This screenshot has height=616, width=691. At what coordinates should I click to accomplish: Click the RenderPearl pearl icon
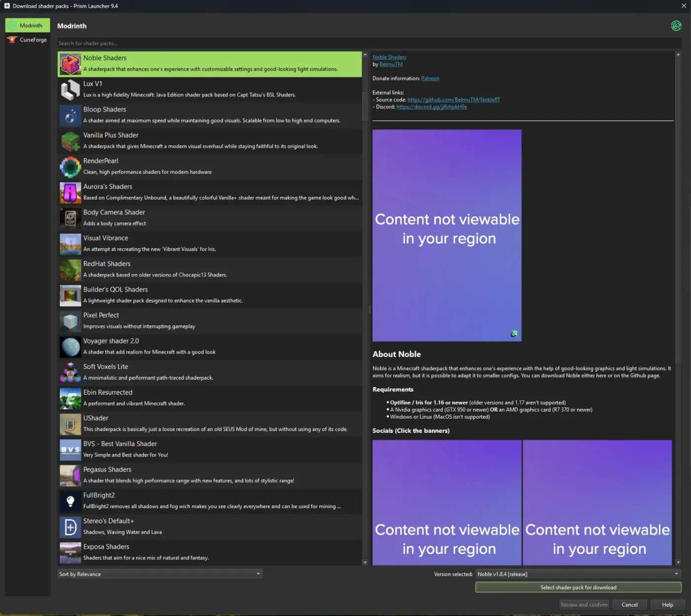70,167
